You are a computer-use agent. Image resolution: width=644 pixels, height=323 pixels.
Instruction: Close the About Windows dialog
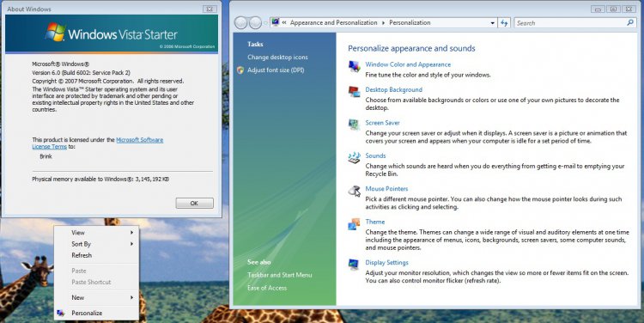tap(210, 9)
